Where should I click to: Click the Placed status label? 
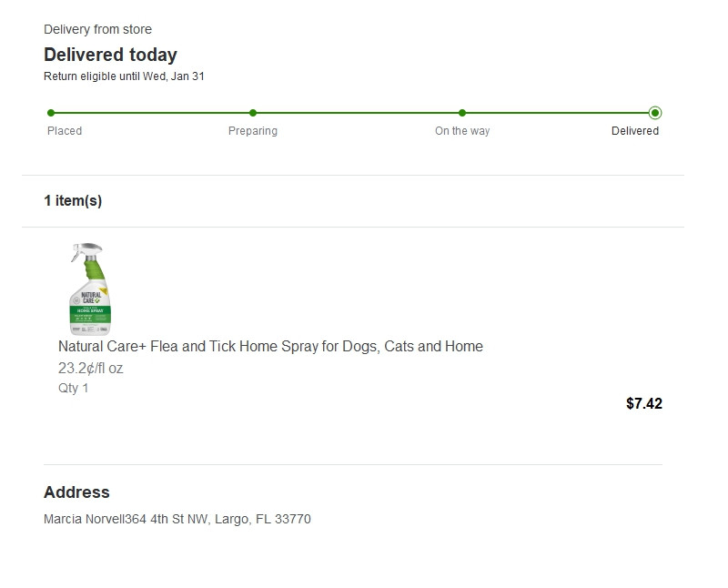point(65,131)
